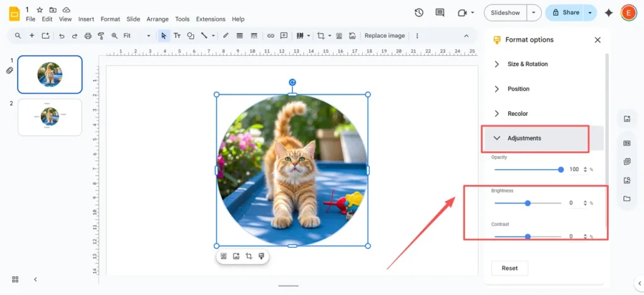644x295 pixels.
Task: Select the Text box tool
Action: 177,36
